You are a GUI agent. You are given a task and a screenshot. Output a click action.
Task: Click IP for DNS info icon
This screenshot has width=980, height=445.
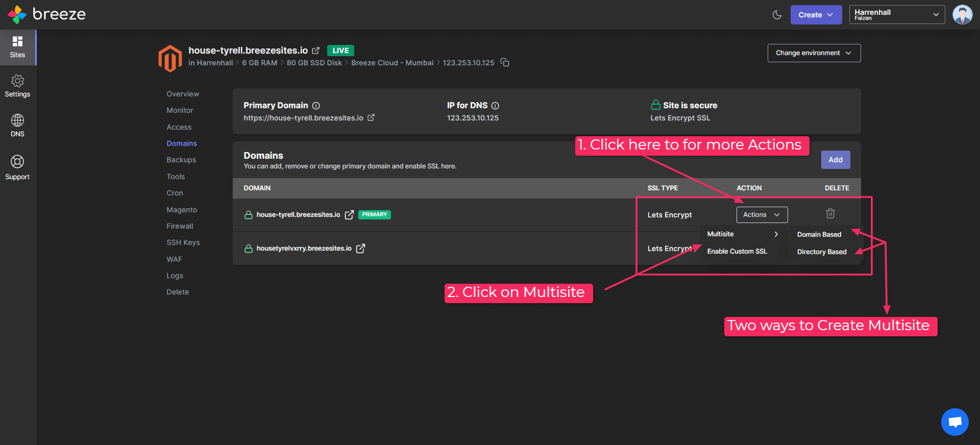495,106
